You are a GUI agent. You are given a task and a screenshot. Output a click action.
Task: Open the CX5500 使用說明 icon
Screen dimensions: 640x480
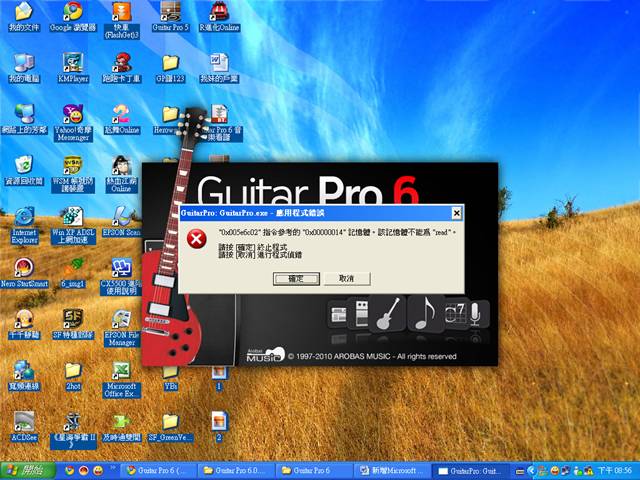pos(122,277)
